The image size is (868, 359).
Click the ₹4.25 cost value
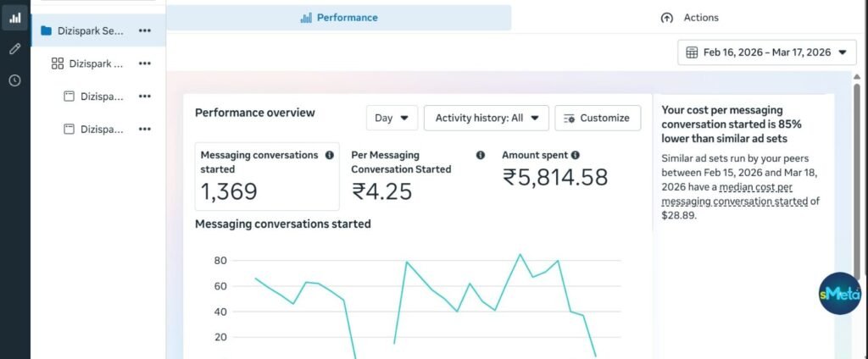[382, 191]
